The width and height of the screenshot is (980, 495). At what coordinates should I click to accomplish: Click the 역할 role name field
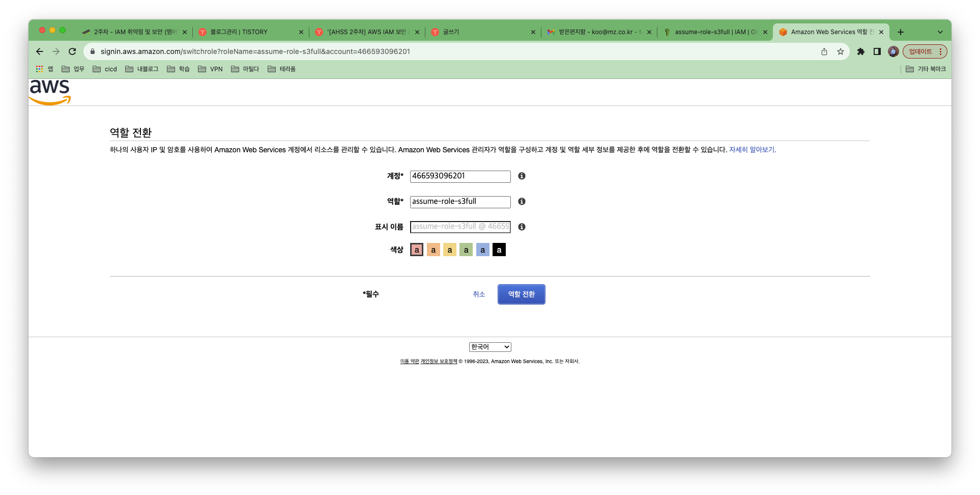click(x=460, y=202)
